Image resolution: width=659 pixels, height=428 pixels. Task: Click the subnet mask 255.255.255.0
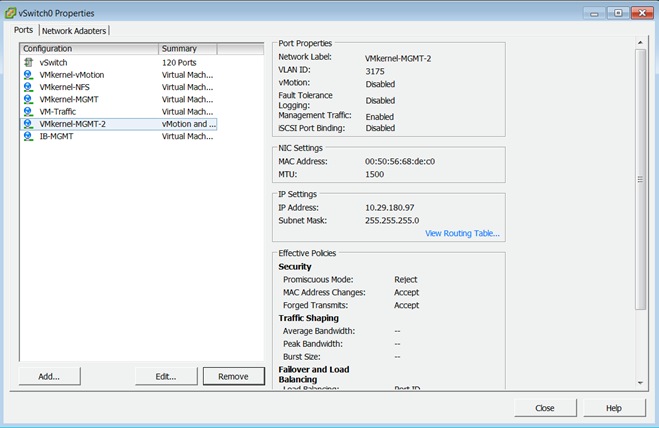click(392, 220)
